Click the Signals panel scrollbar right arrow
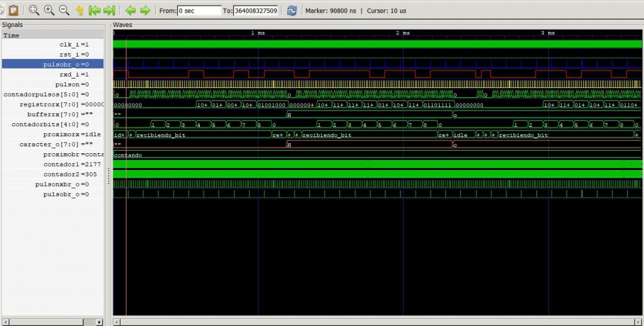The height and width of the screenshot is (326, 644). coord(99,322)
